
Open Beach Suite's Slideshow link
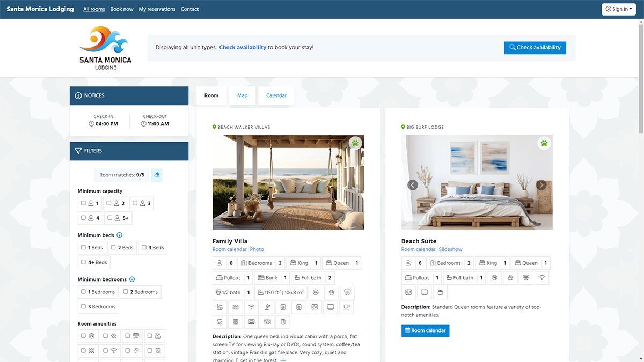[x=450, y=249]
